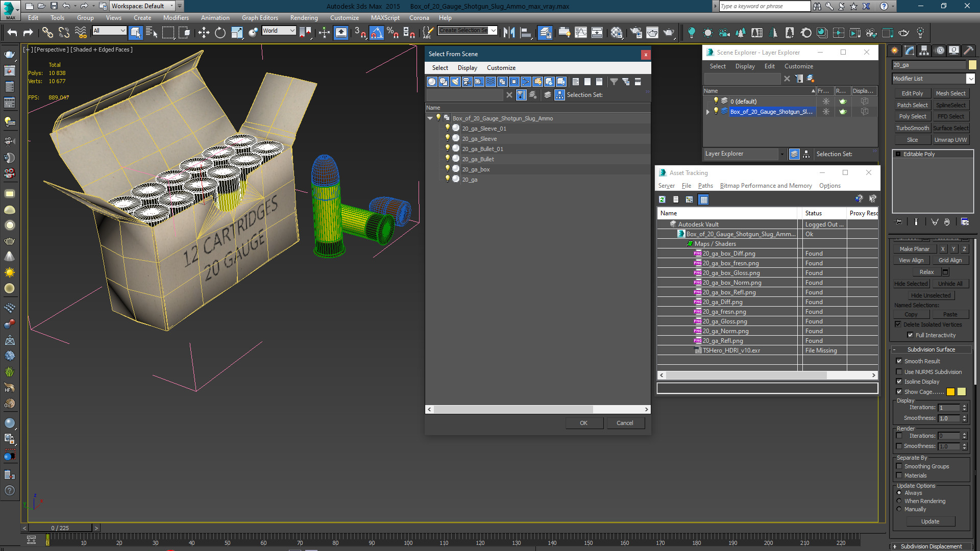This screenshot has height=551, width=980.
Task: Click Configure Modifier Sets icon
Action: [965, 222]
